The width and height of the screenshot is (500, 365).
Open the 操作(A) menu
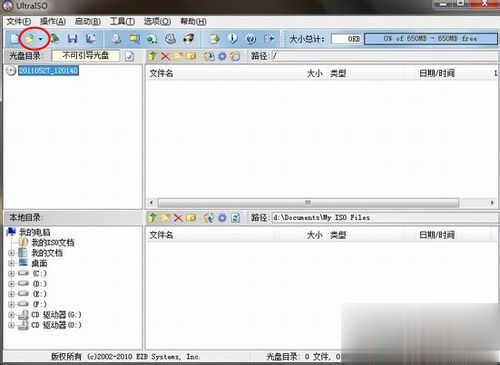click(53, 22)
